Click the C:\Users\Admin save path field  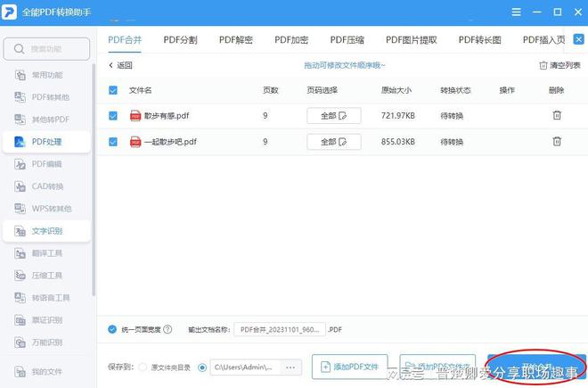[x=245, y=367]
